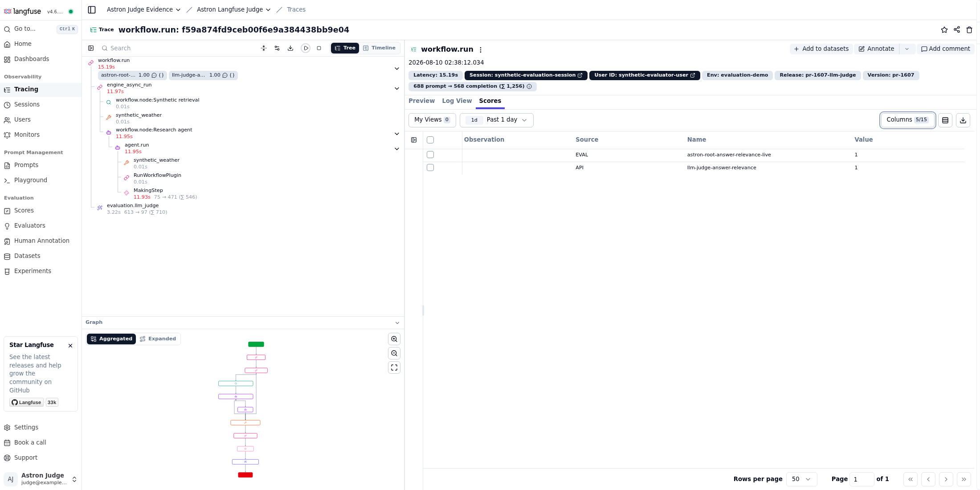Open rows per page dropdown
The height and width of the screenshot is (490, 980).
[x=801, y=479]
